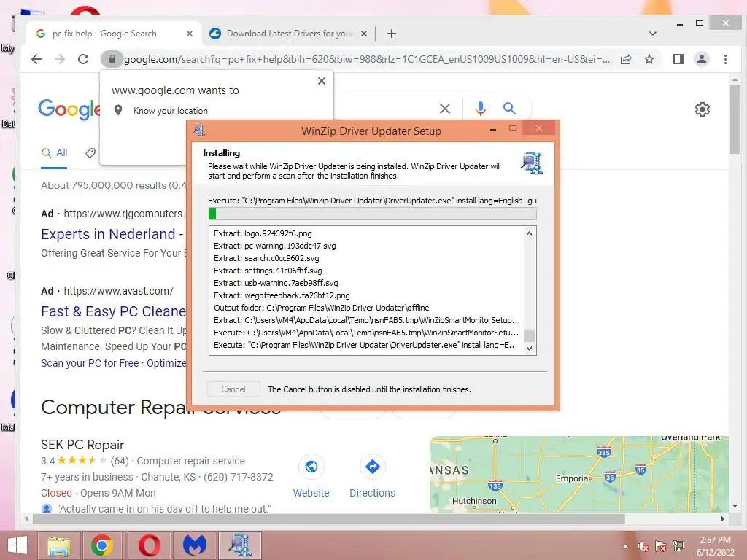Get Directions to SEK PC Repair

[372, 476]
